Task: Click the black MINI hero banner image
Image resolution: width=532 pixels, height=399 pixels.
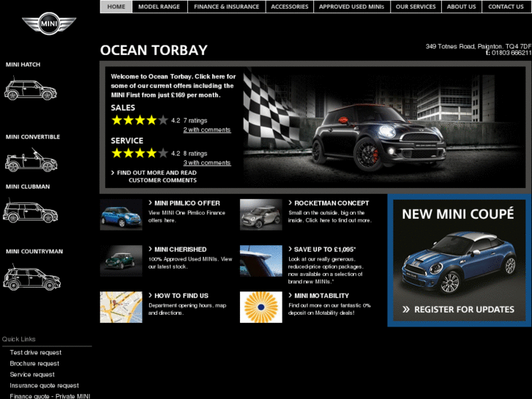Action: tap(384, 127)
